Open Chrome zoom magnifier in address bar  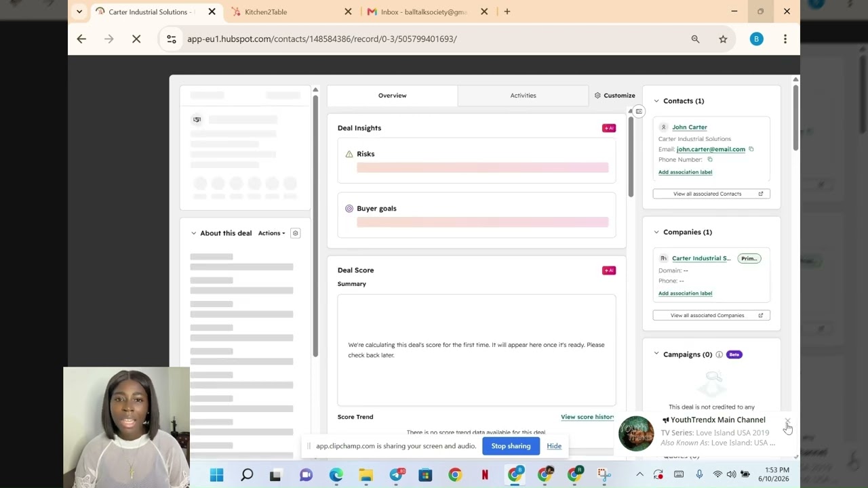(695, 39)
